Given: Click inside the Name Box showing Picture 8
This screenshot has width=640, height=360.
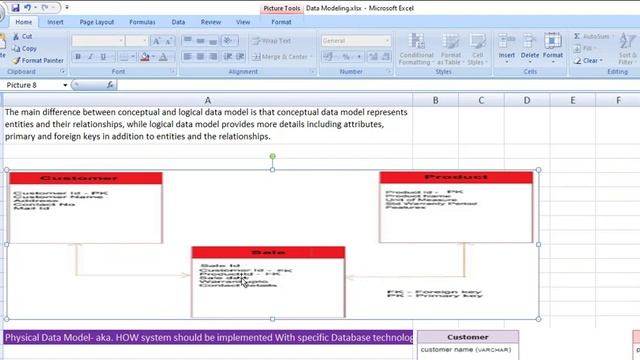Looking at the screenshot, I should point(32,85).
